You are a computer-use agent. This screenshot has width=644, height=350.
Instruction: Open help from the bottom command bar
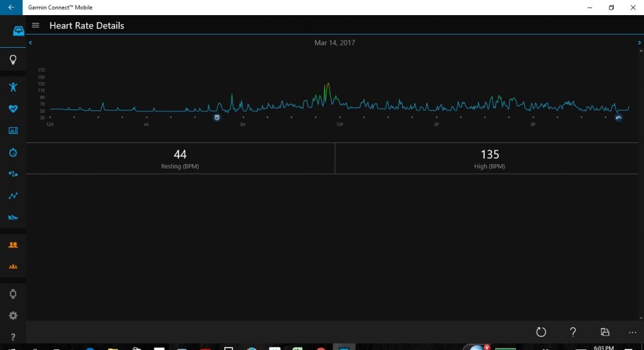click(573, 332)
